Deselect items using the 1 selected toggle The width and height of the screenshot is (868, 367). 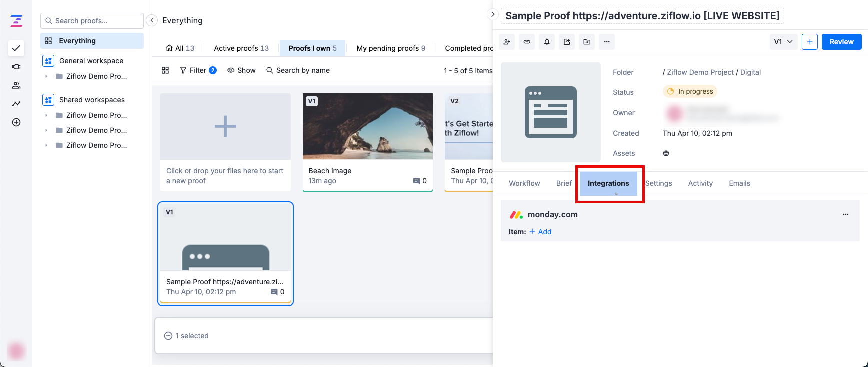click(168, 336)
